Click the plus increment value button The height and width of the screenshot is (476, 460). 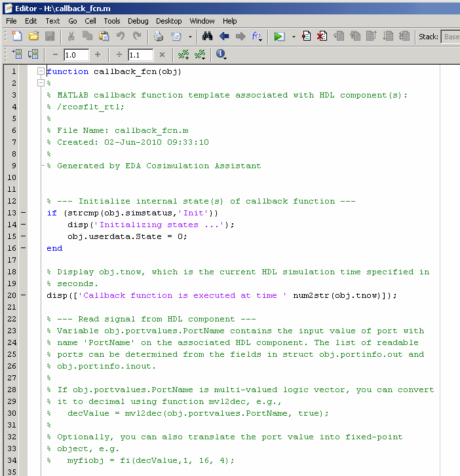click(98, 54)
